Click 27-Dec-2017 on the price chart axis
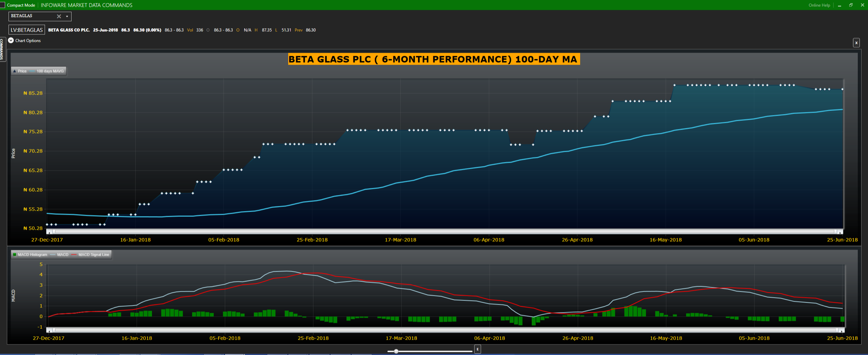The height and width of the screenshot is (355, 868). (x=47, y=240)
